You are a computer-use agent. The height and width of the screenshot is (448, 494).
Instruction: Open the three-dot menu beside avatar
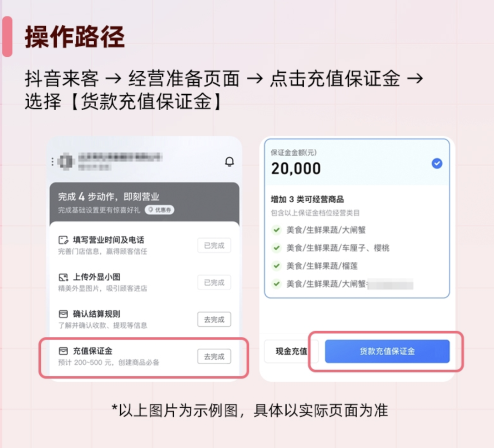pos(52,162)
